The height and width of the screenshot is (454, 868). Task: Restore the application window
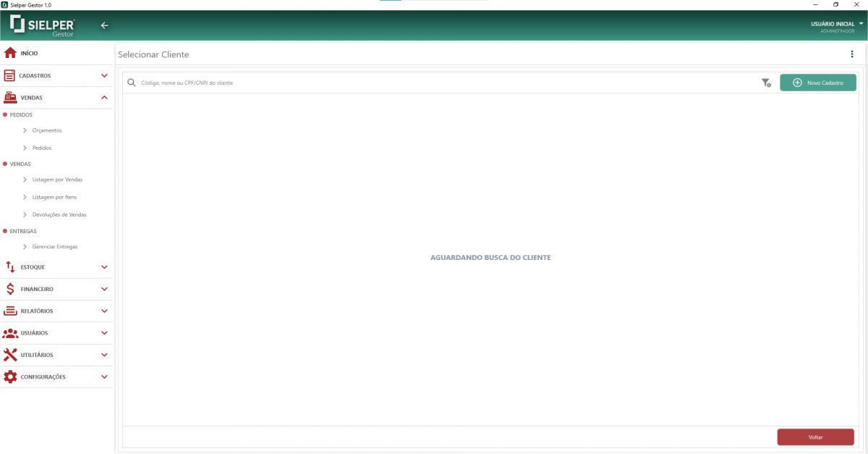(x=835, y=4)
